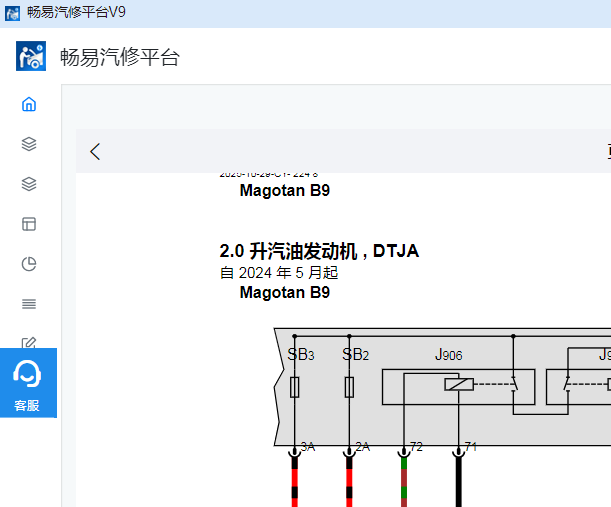611x507 pixels.
Task: Click the black wire under pin 71
Action: click(459, 482)
